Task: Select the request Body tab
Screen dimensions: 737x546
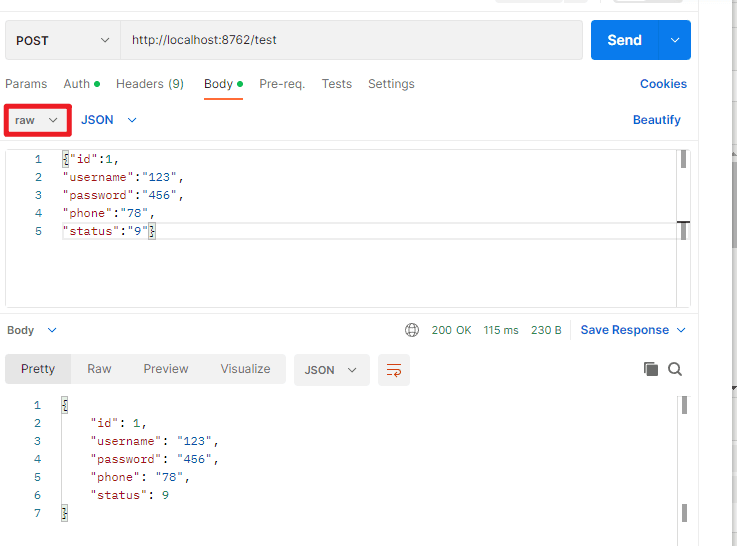Action: click(x=223, y=84)
